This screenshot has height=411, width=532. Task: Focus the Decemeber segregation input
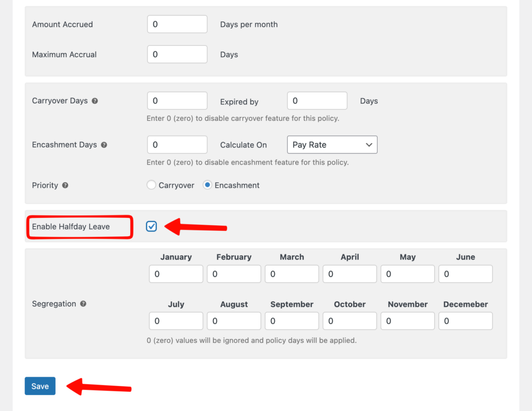[465, 321]
